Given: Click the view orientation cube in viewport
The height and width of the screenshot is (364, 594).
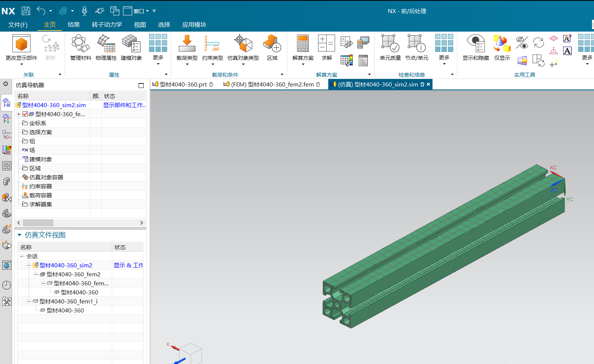Looking at the screenshot, I should 190,353.
